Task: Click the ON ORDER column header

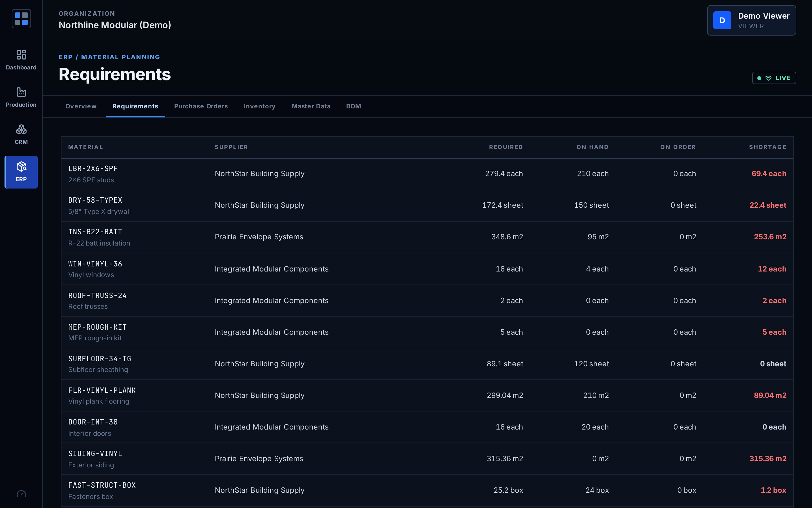Action: 678,147
